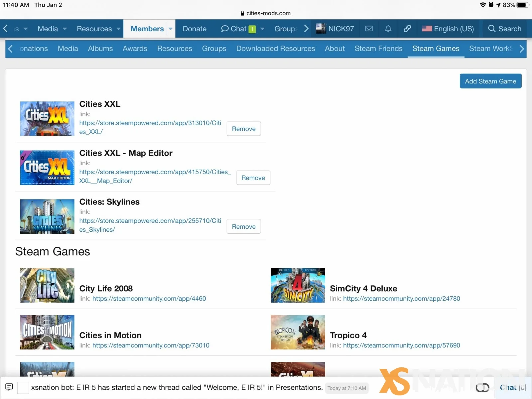
Task: Tick the chat message checkbox
Action: click(x=23, y=388)
